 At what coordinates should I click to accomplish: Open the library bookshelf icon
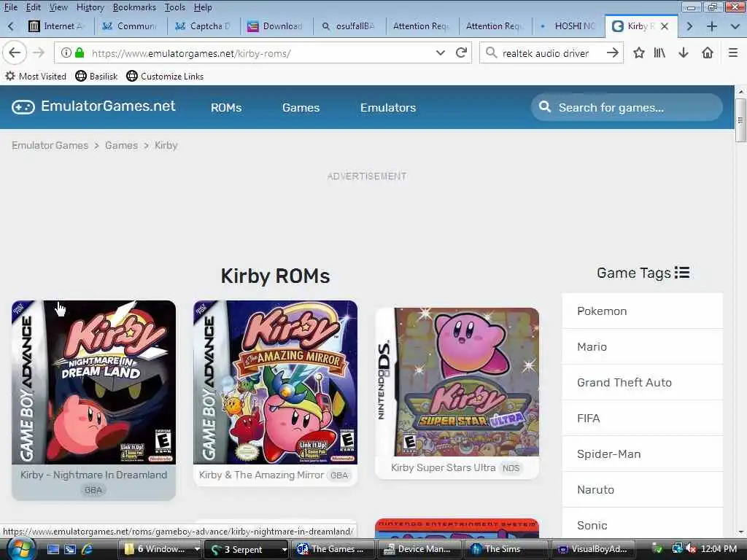[x=659, y=52]
